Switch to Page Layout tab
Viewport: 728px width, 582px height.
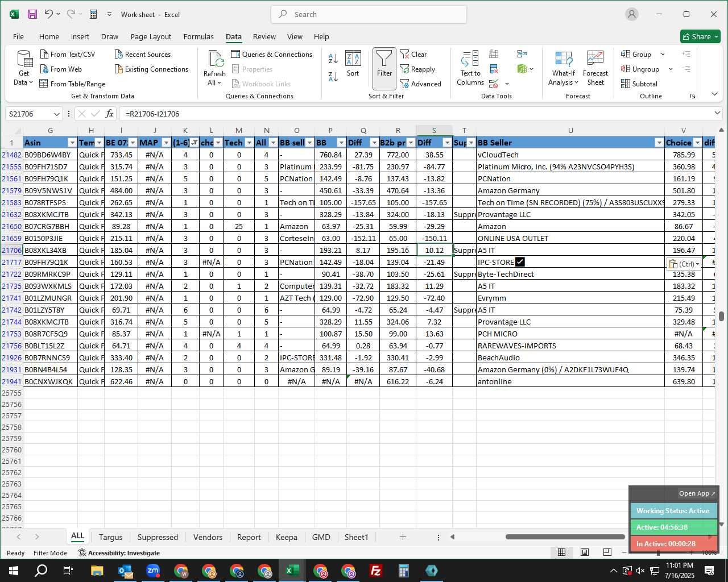[151, 36]
